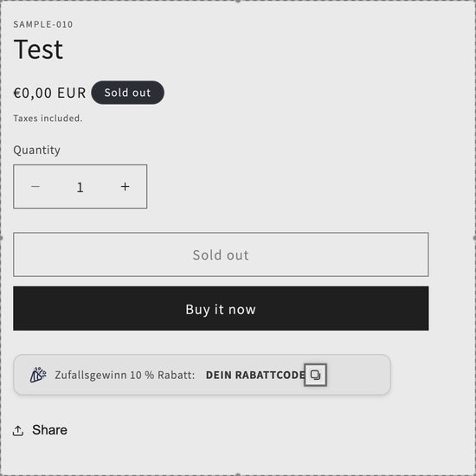Screen dimensions: 476x476
Task: Click the Buy it now button
Action: (221, 308)
